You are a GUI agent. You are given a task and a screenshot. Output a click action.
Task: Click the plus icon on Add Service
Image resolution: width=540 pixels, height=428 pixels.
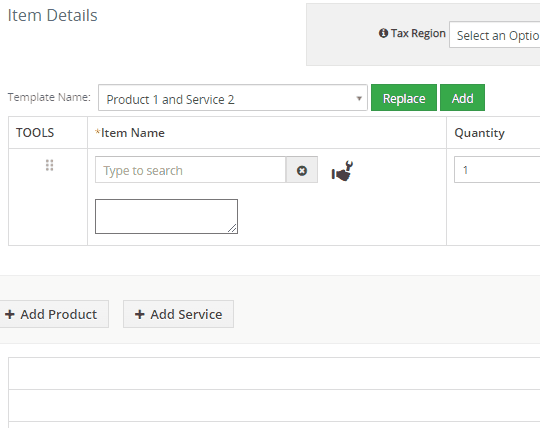coord(139,314)
